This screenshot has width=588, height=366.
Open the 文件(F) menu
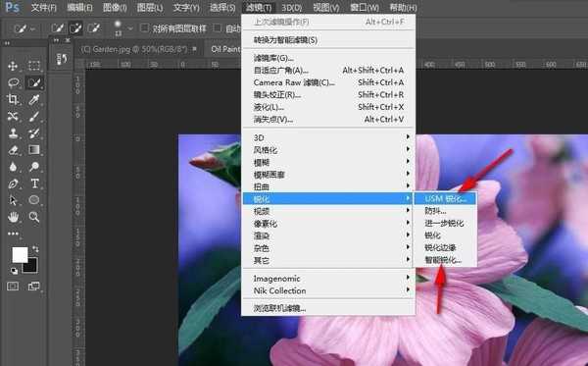(x=43, y=8)
